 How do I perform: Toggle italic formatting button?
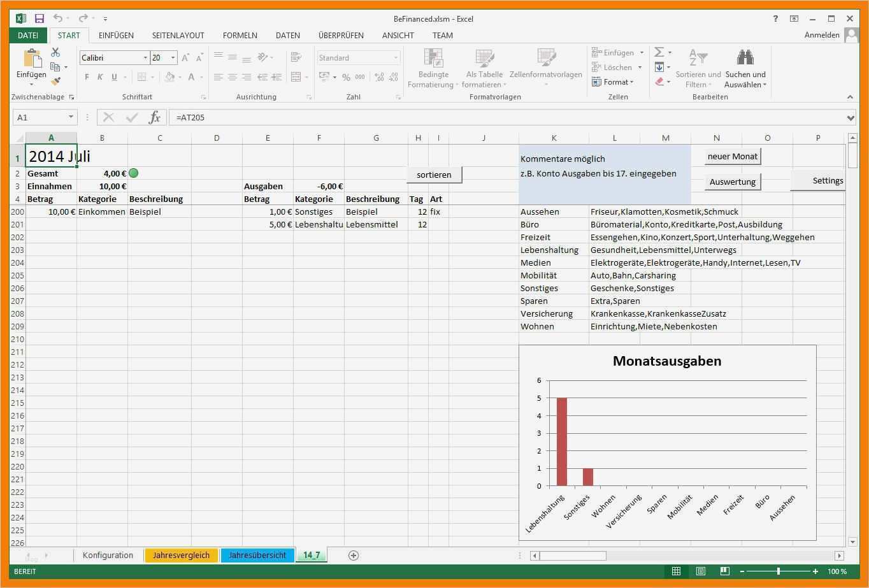tap(100, 77)
